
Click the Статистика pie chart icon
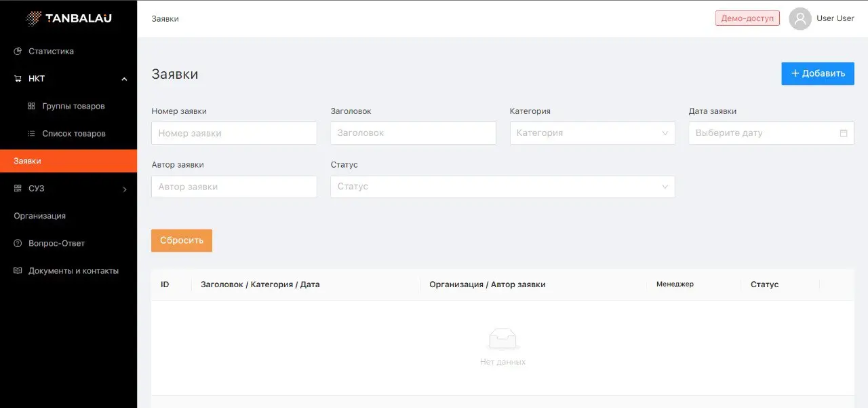18,52
